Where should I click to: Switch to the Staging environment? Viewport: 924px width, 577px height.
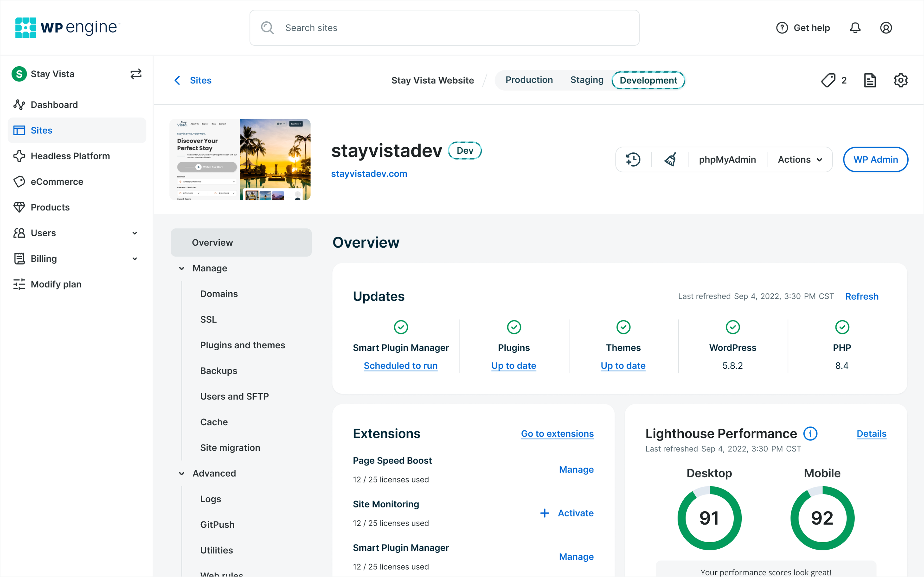point(586,80)
